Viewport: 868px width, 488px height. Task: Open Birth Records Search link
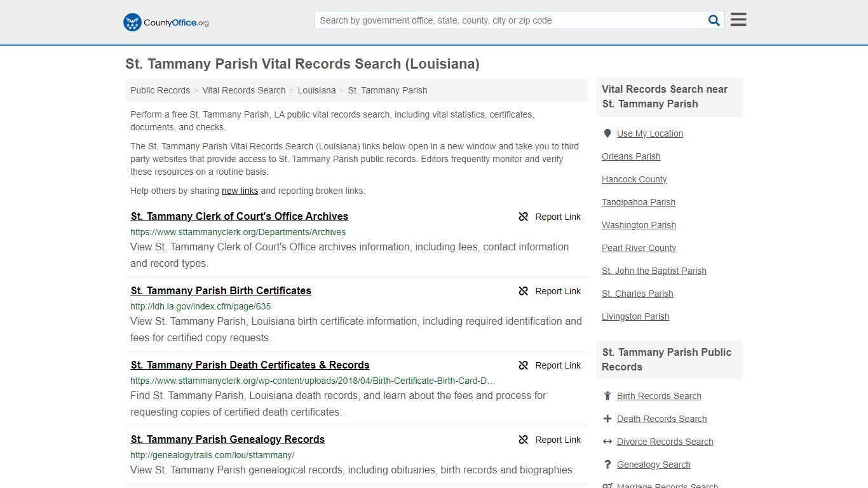659,396
